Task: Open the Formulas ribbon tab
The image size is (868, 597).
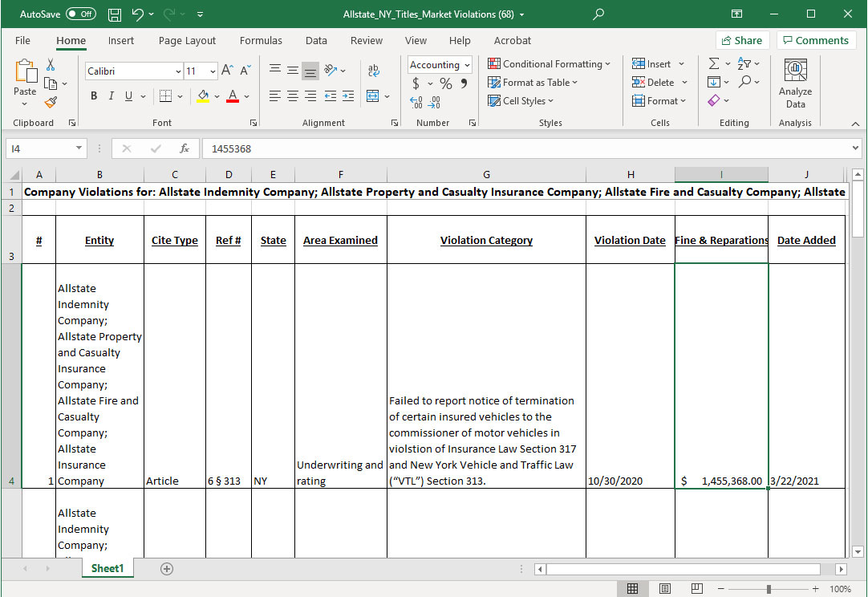Action: coord(261,40)
